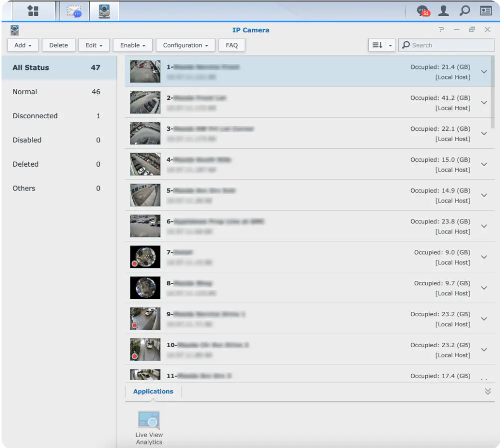Click camera 9 thumbnail preview

pyautogui.click(x=145, y=319)
